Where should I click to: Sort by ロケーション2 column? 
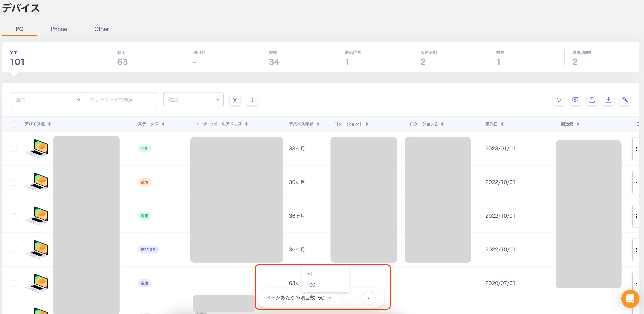(x=442, y=124)
